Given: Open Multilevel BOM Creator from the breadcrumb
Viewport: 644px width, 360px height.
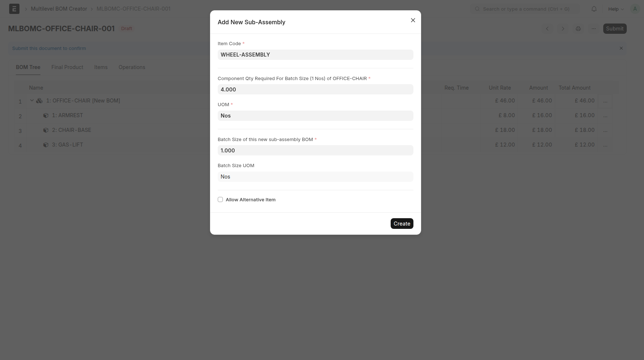Looking at the screenshot, I should [59, 8].
